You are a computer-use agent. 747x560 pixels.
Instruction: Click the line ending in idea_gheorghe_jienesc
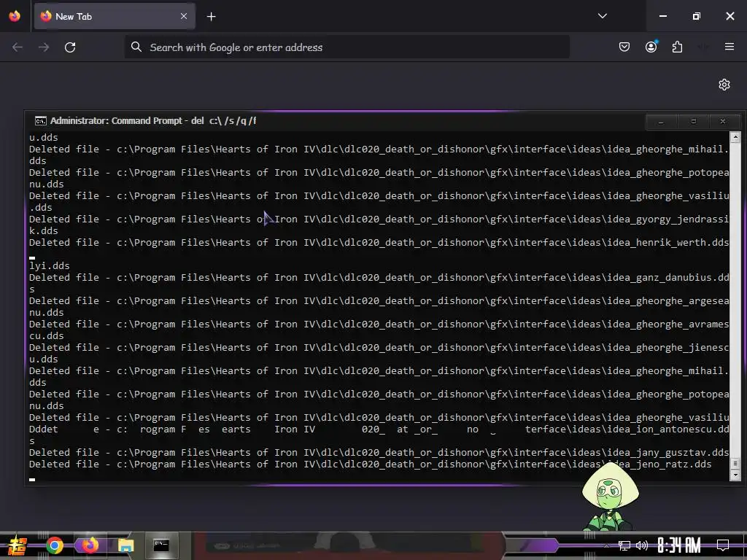coord(379,348)
